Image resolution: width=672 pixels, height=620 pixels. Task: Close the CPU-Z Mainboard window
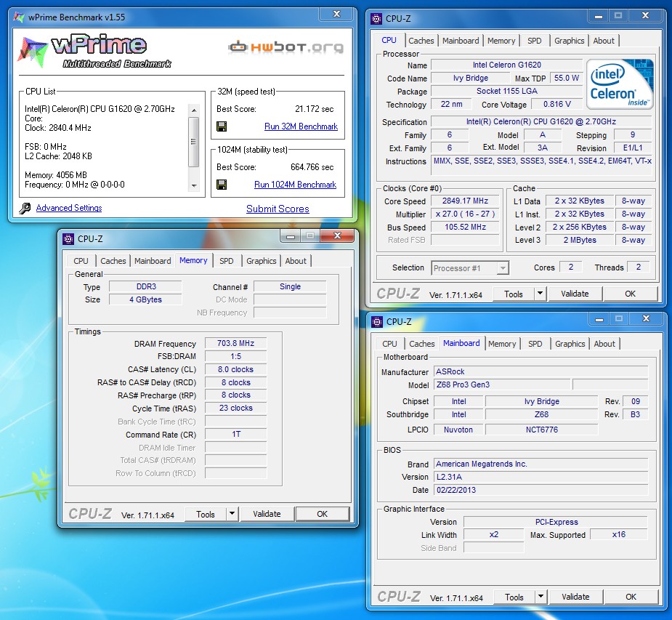click(x=647, y=318)
